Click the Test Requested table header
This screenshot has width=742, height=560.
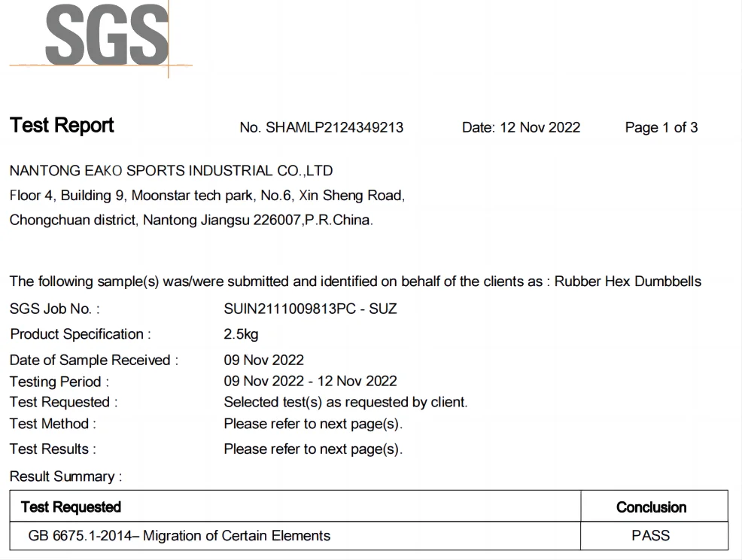[71, 507]
